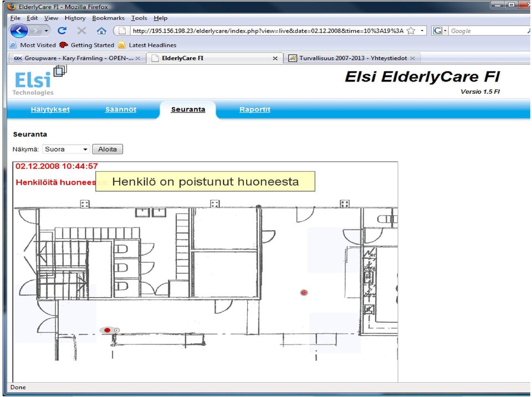Viewport: 532px width, 397px height.
Task: Bookmark this page with the star icon
Action: [411, 31]
